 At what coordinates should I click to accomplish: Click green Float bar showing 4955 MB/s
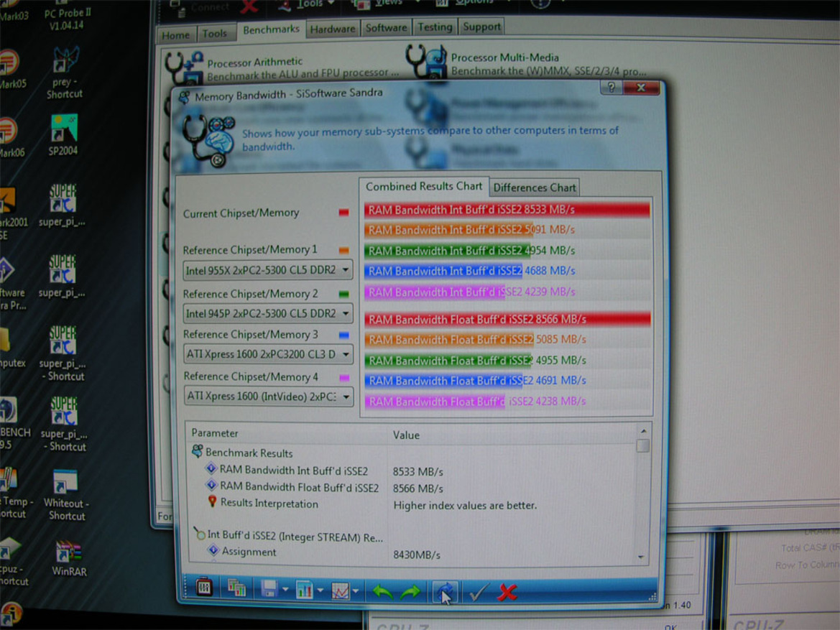click(x=448, y=361)
